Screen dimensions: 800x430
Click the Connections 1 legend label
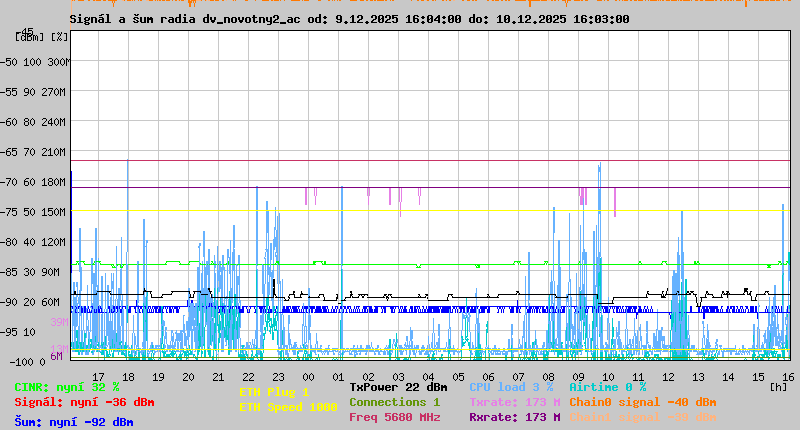pyautogui.click(x=394, y=402)
